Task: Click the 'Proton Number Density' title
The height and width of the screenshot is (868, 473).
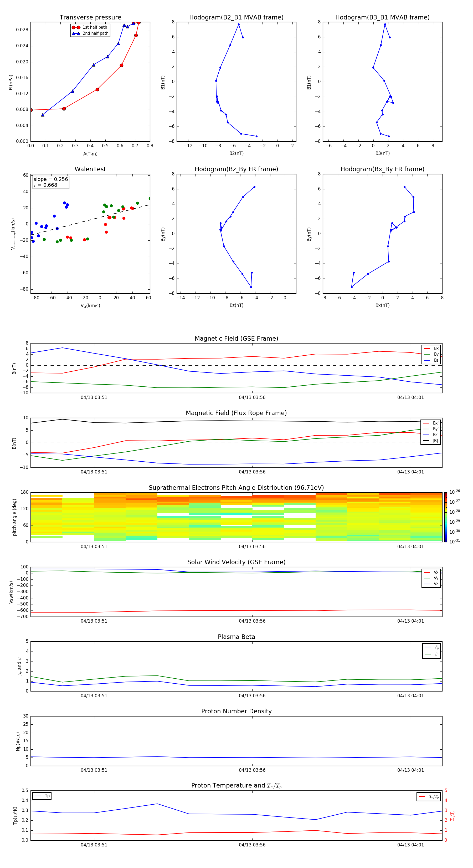Action: 236,711
